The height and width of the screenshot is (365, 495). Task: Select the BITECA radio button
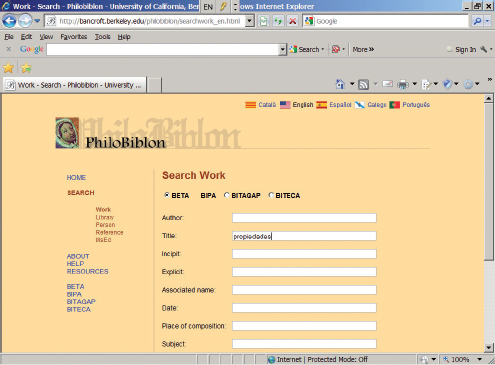coord(271,195)
